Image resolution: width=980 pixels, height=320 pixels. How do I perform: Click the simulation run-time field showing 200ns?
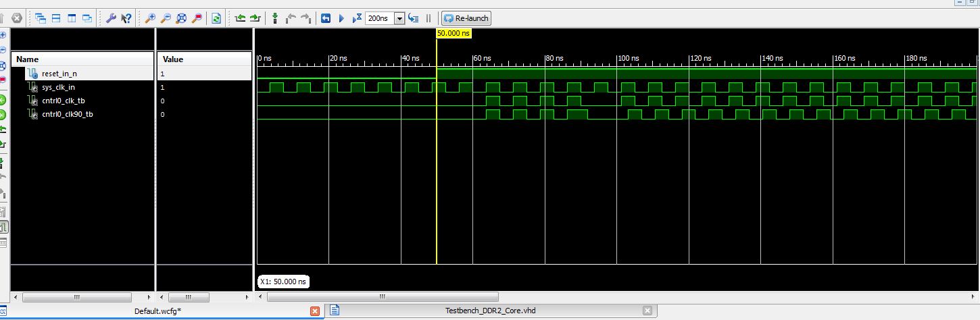[380, 18]
